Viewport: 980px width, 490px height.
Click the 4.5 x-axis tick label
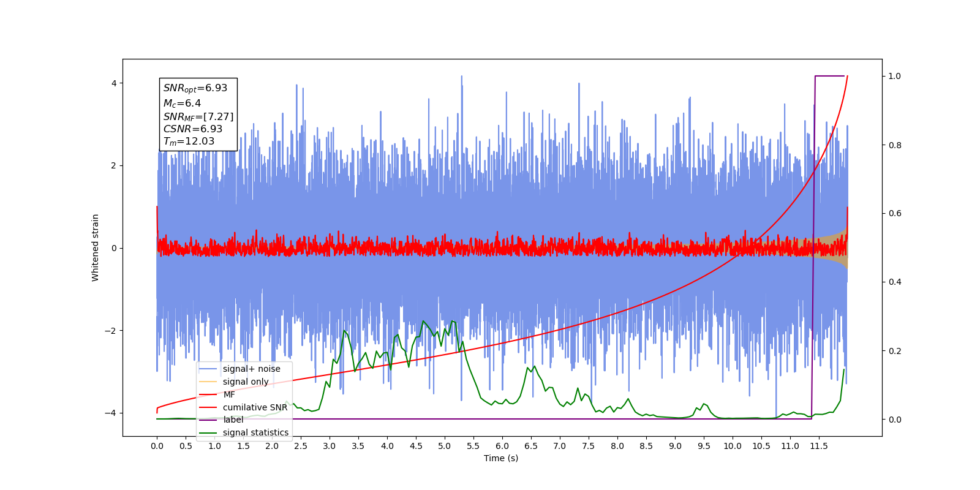pyautogui.click(x=416, y=446)
